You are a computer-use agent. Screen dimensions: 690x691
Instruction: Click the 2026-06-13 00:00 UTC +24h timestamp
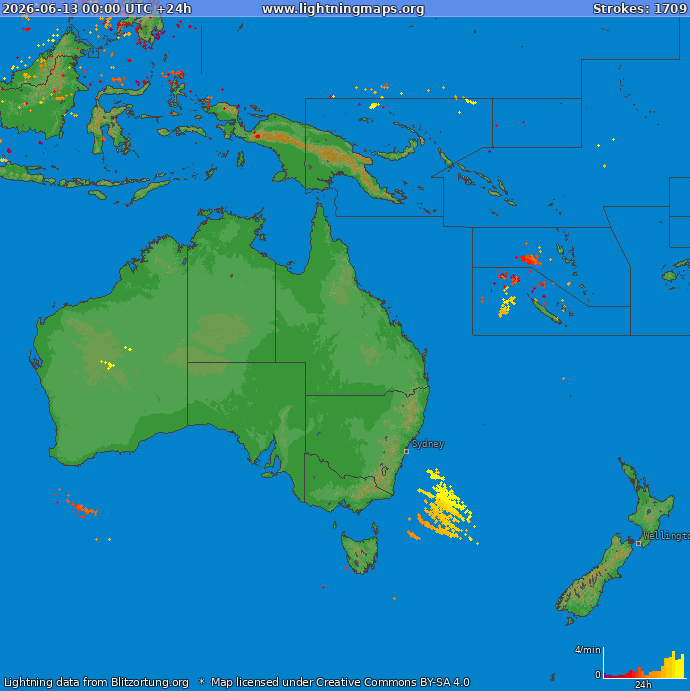97,9
